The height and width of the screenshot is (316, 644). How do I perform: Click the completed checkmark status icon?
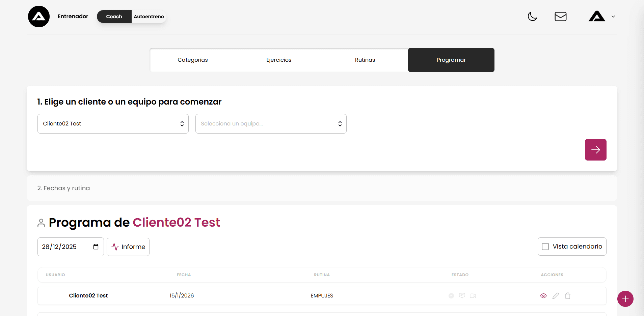click(451, 296)
